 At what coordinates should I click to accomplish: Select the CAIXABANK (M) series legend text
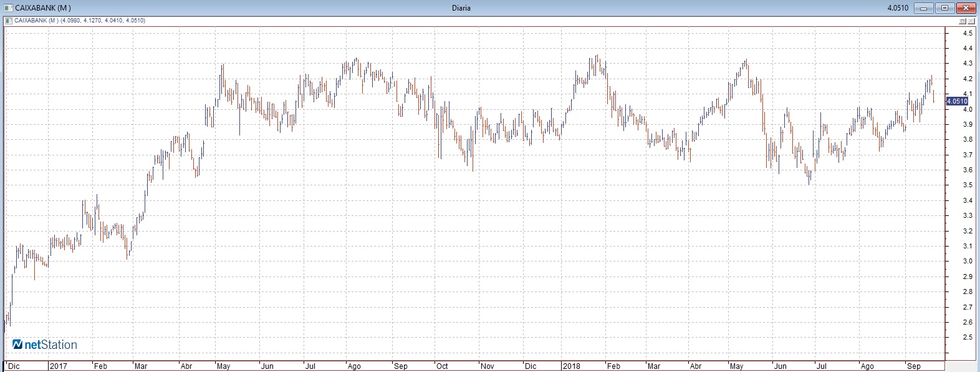pos(36,21)
